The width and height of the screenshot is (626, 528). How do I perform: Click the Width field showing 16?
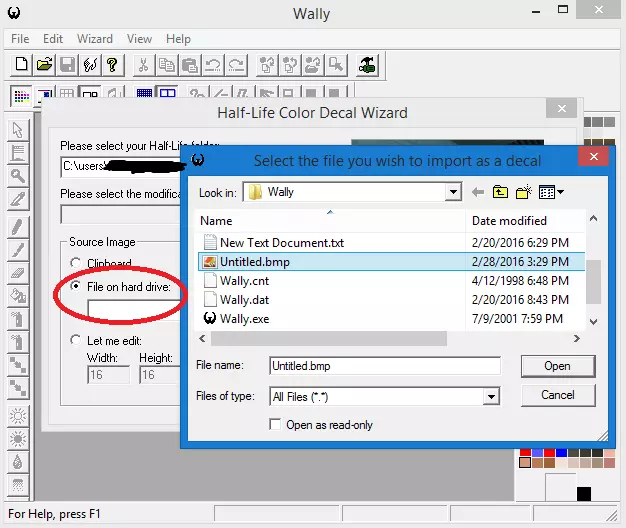pos(108,375)
